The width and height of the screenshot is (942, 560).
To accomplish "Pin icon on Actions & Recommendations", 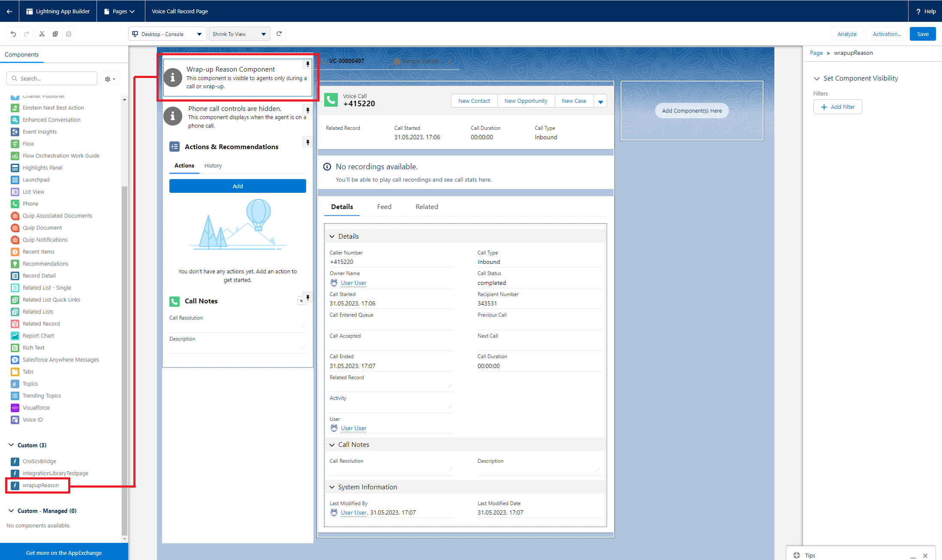I will pyautogui.click(x=307, y=142).
